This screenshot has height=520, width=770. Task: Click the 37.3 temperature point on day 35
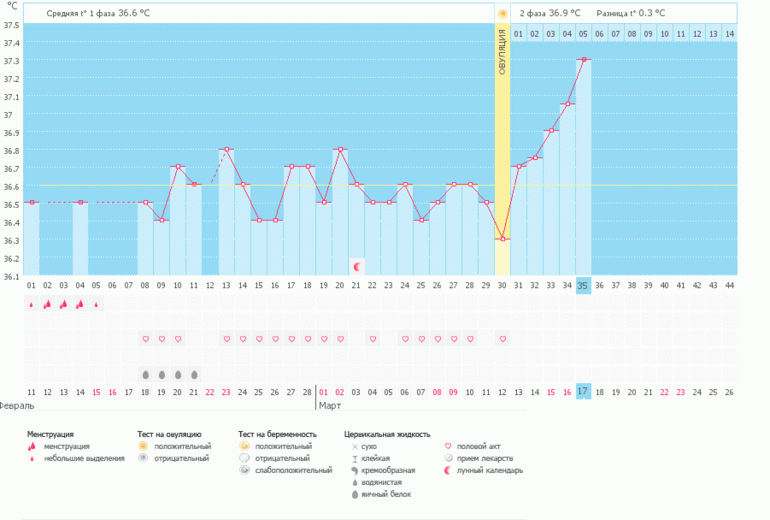tap(583, 60)
